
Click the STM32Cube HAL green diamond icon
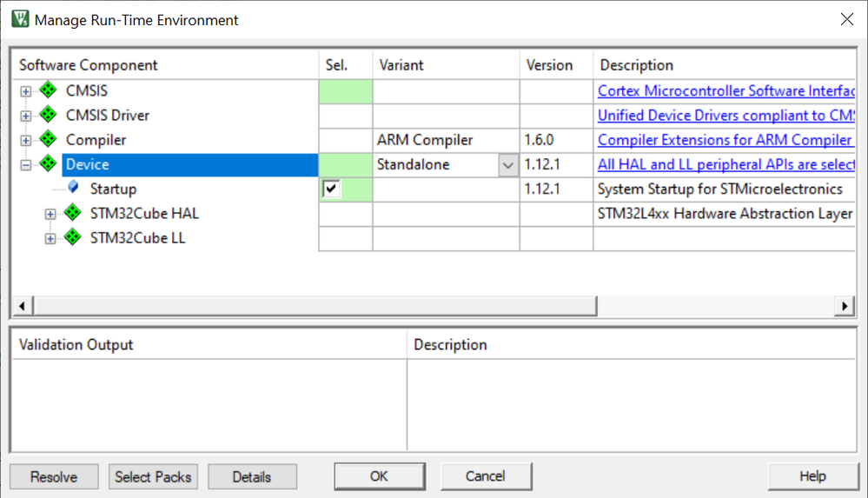(x=72, y=213)
